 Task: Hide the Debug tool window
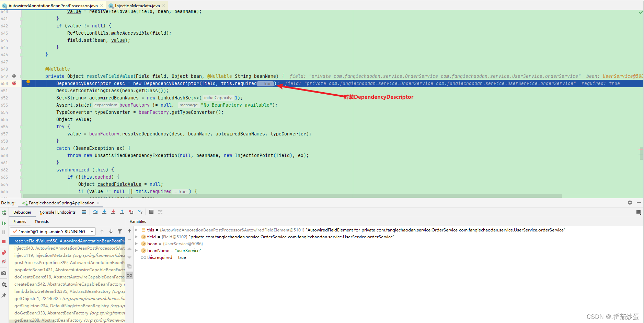point(639,203)
